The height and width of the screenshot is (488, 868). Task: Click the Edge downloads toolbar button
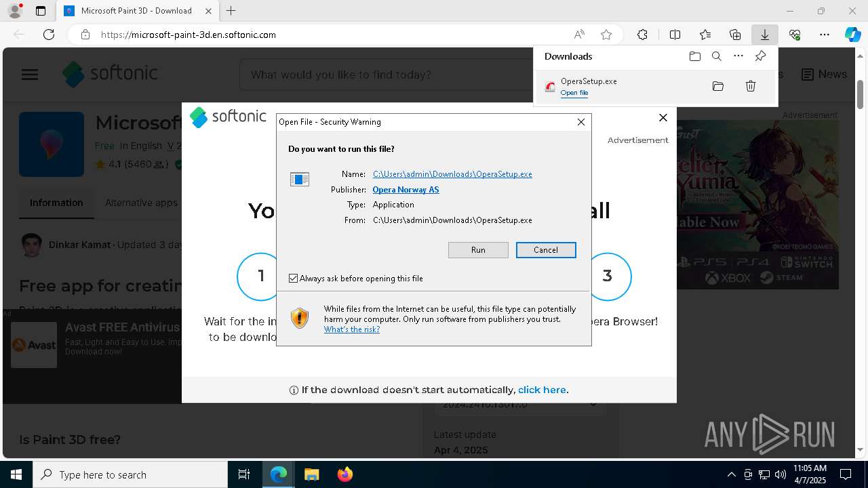coord(764,35)
